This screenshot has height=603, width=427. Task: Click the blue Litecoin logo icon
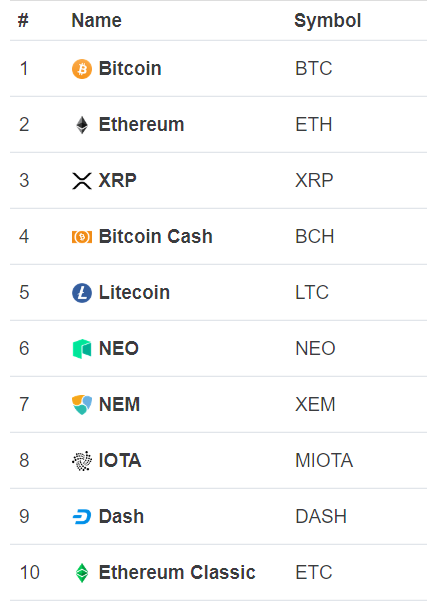tap(82, 293)
